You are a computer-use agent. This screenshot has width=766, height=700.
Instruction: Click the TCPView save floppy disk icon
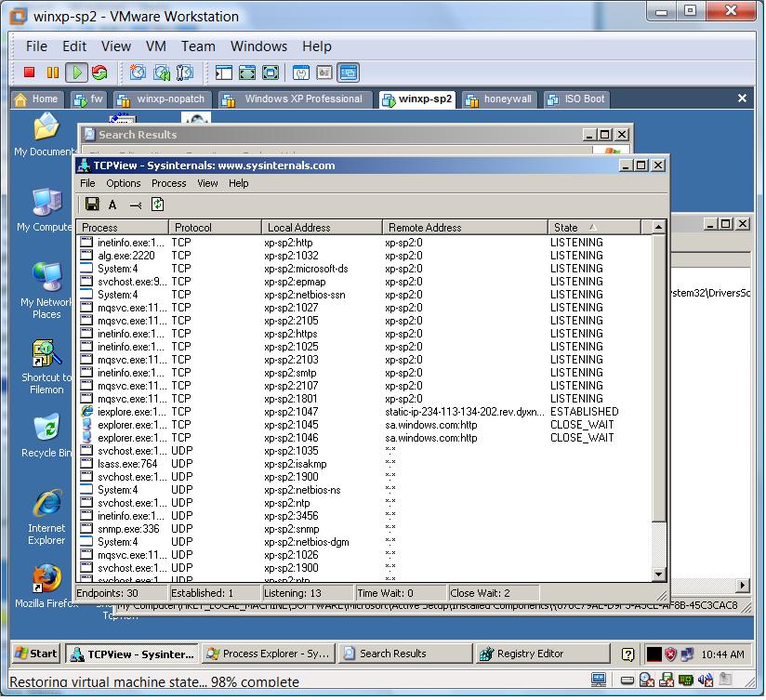[92, 205]
